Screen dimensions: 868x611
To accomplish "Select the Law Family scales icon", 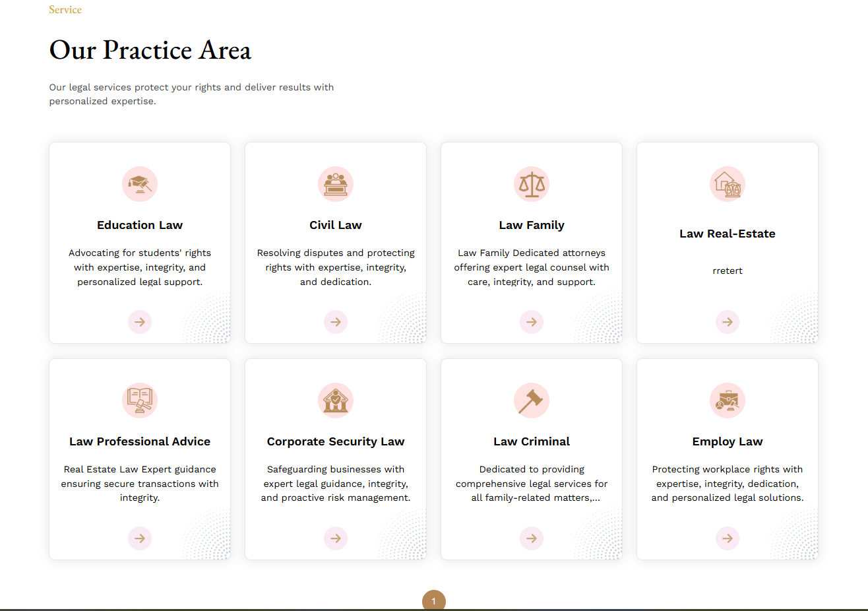I will tap(532, 184).
